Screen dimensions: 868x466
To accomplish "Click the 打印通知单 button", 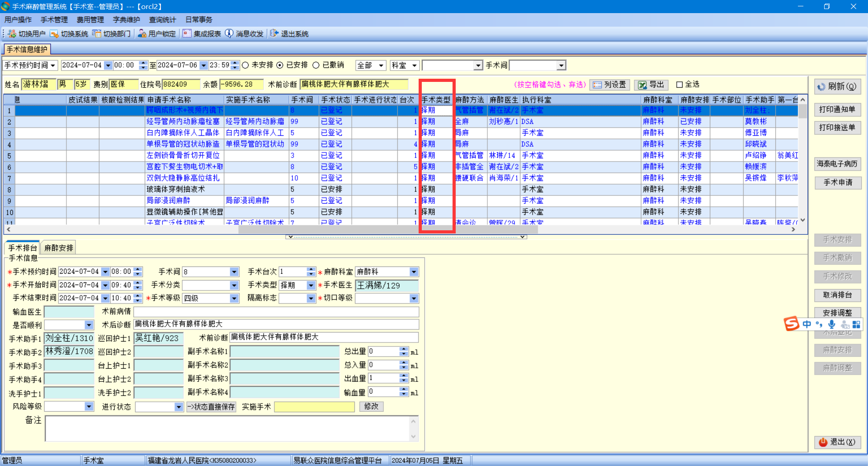I will tap(837, 109).
